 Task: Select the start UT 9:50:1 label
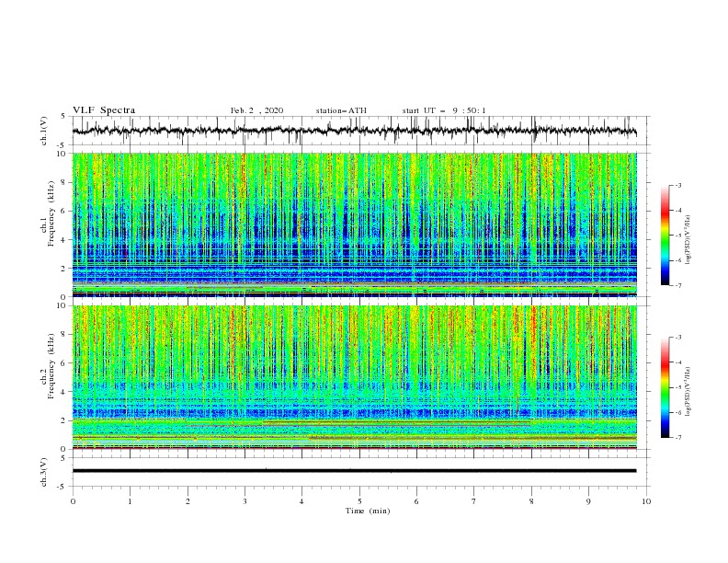pos(444,110)
